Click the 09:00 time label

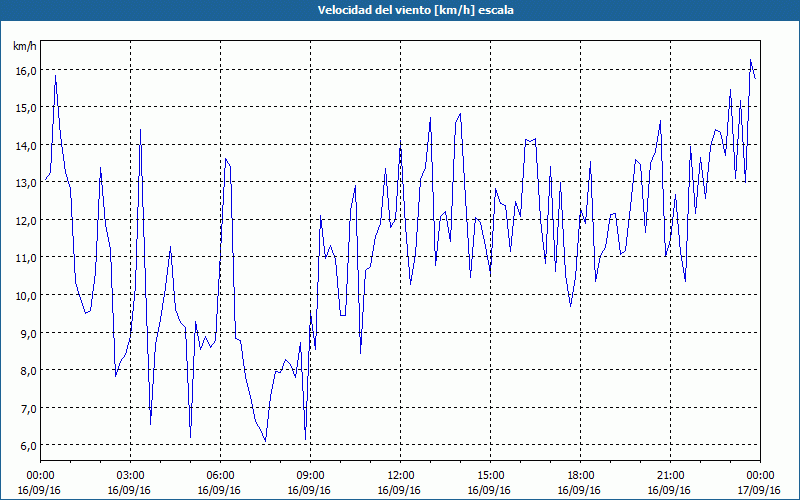(x=310, y=476)
